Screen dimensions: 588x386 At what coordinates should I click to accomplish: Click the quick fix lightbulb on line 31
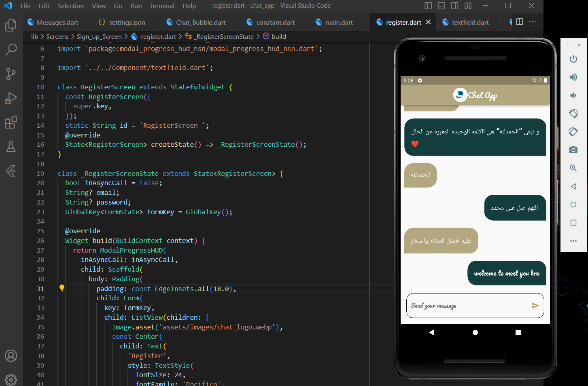pos(62,288)
